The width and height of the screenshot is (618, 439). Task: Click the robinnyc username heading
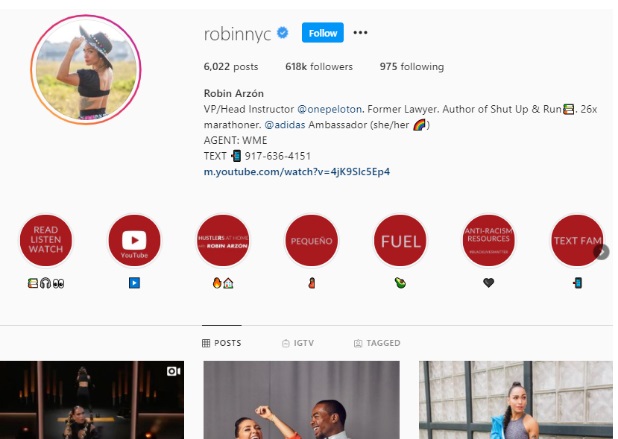click(237, 34)
